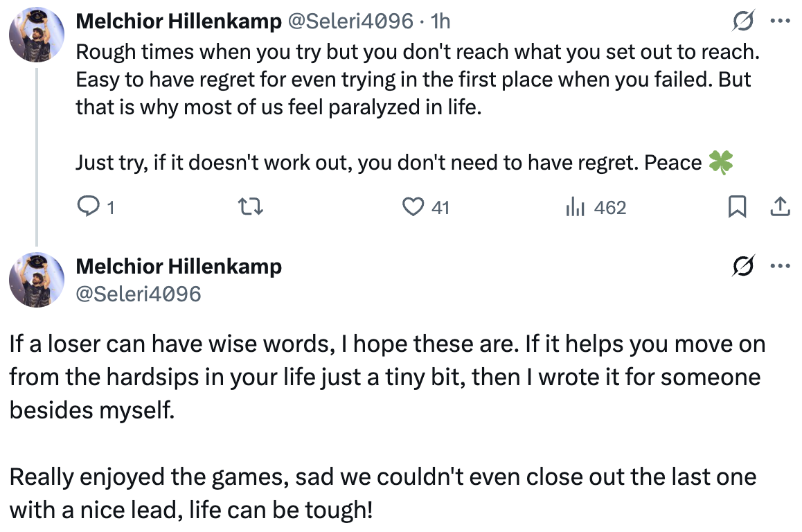This screenshot has width=802, height=532.
Task: Open more options on second tweet
Action: (780, 266)
